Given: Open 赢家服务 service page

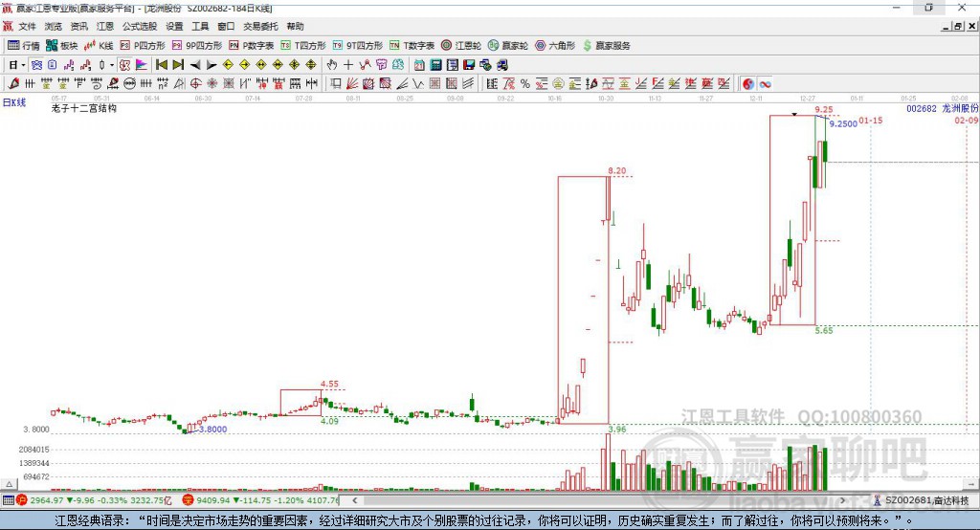Looking at the screenshot, I should click(607, 46).
